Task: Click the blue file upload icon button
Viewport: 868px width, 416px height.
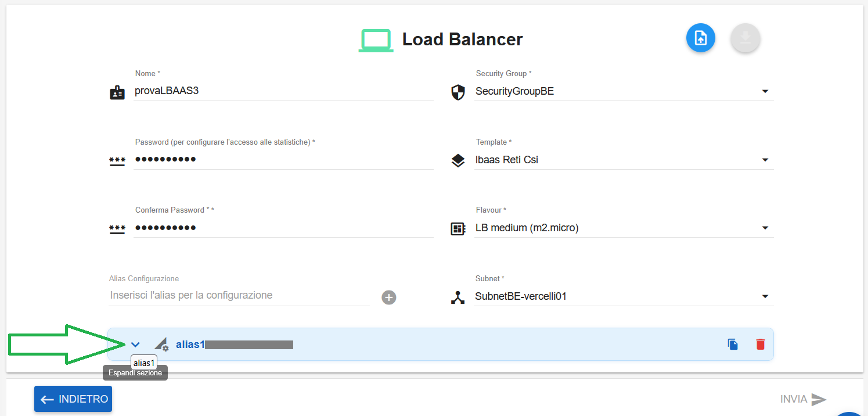Action: tap(701, 38)
